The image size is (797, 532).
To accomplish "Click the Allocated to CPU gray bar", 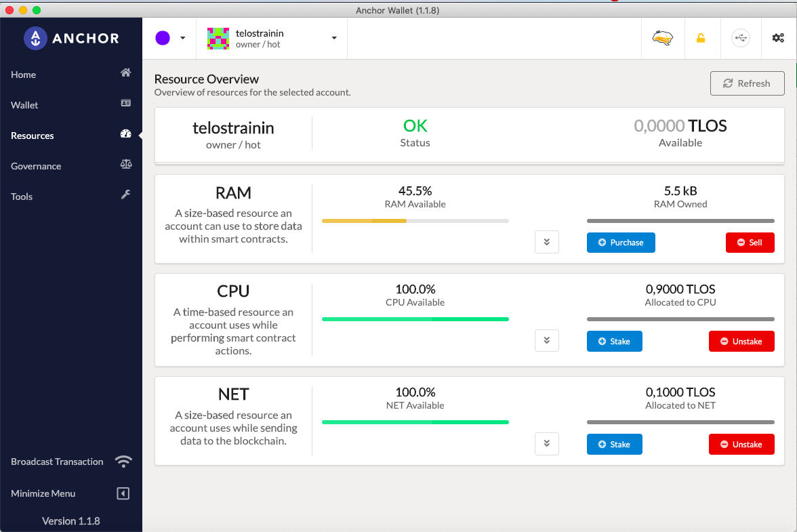I will (x=680, y=319).
